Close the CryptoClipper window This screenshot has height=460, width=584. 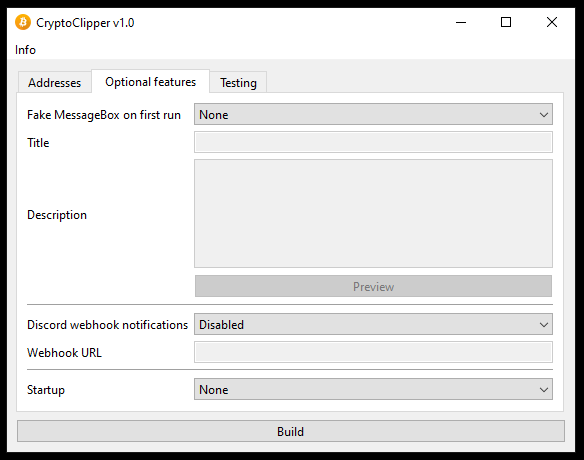coord(552,22)
